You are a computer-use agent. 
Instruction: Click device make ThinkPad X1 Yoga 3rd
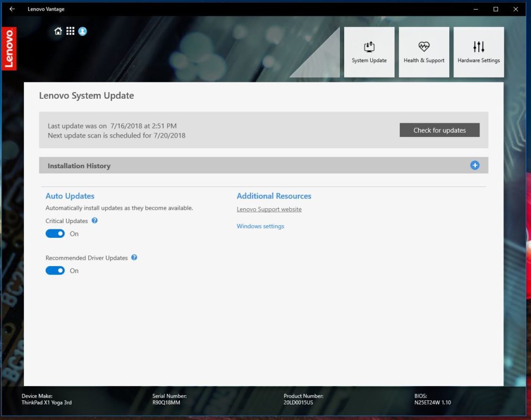46,402
